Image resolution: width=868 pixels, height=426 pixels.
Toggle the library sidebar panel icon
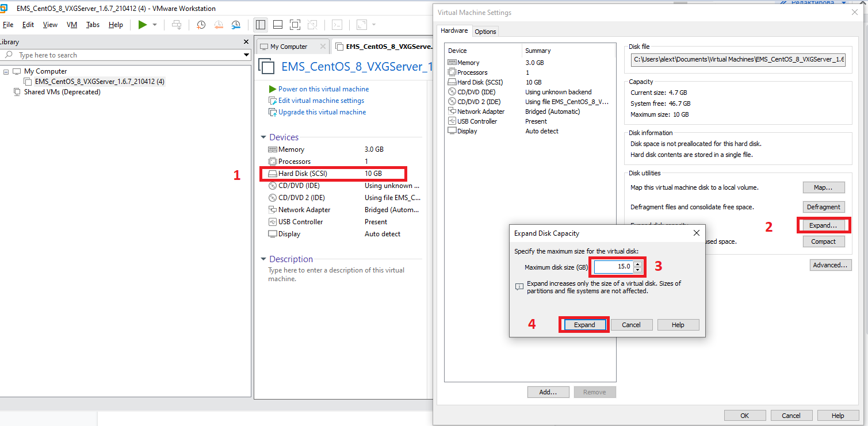coord(261,25)
